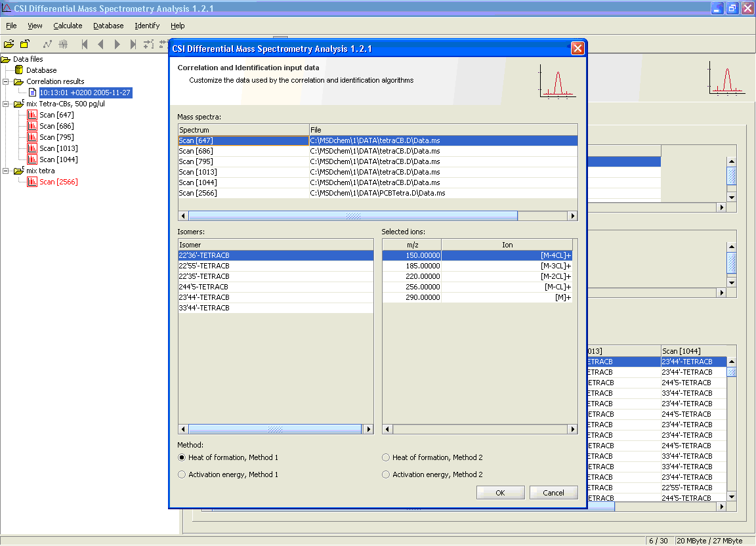This screenshot has height=546, width=756.
Task: Click the open folder toolbar icon
Action: [x=9, y=44]
